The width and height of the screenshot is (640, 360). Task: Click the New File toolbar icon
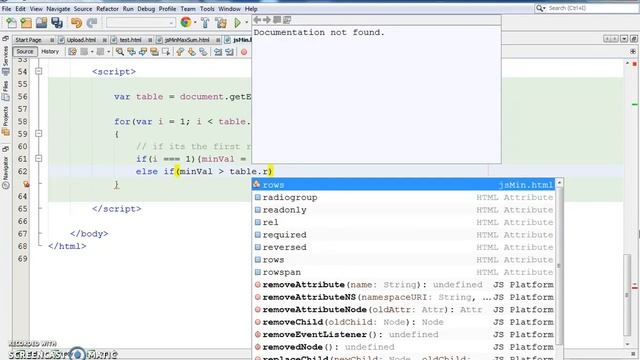(x=11, y=22)
